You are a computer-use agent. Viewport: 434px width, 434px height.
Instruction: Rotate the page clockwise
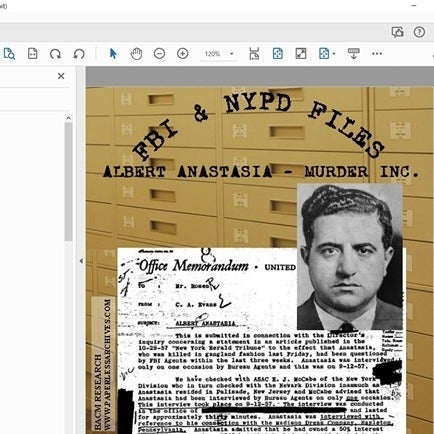pos(55,54)
